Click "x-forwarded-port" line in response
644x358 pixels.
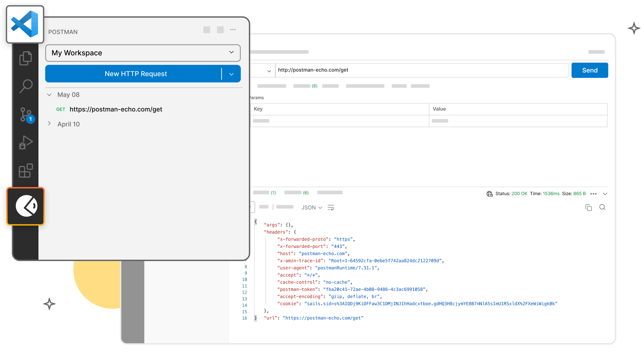click(312, 246)
